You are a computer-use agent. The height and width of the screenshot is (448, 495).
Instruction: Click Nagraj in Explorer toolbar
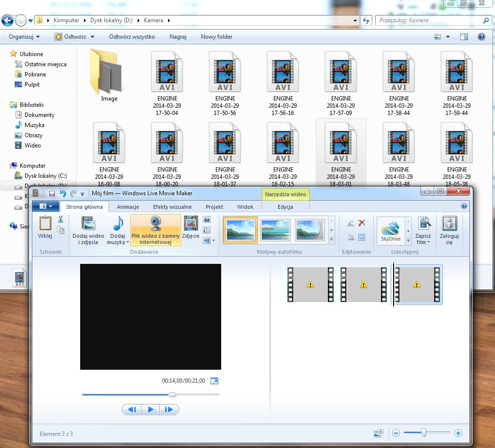tap(178, 37)
